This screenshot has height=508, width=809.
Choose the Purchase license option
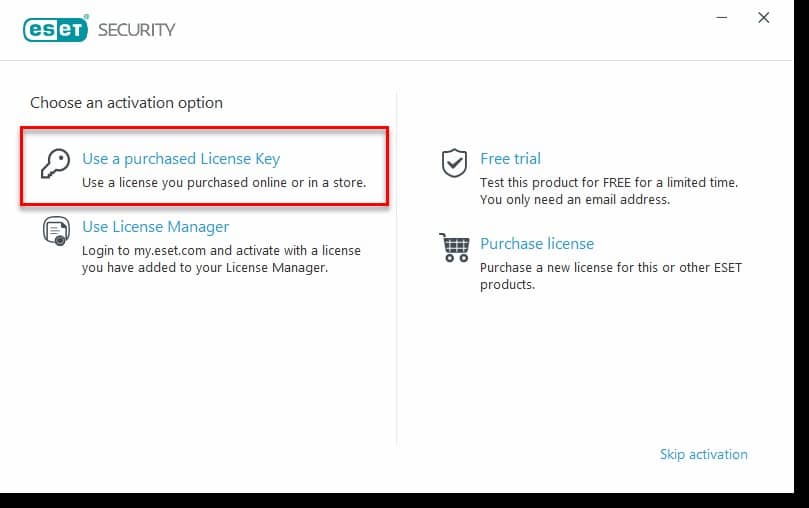(x=537, y=243)
